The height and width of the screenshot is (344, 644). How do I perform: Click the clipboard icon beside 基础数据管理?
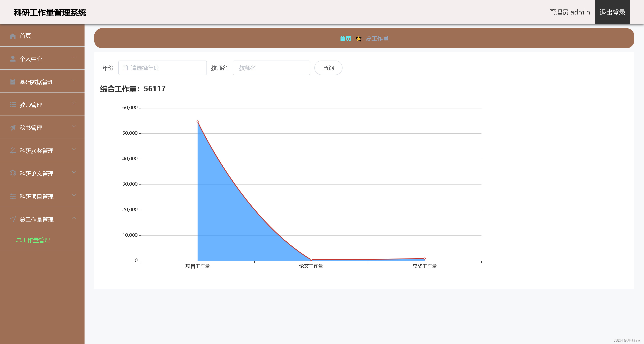coord(13,82)
